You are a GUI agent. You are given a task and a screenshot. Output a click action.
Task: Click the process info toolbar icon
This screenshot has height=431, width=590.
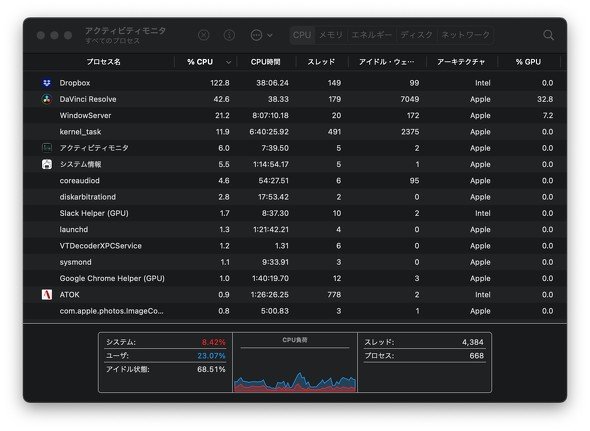point(229,35)
